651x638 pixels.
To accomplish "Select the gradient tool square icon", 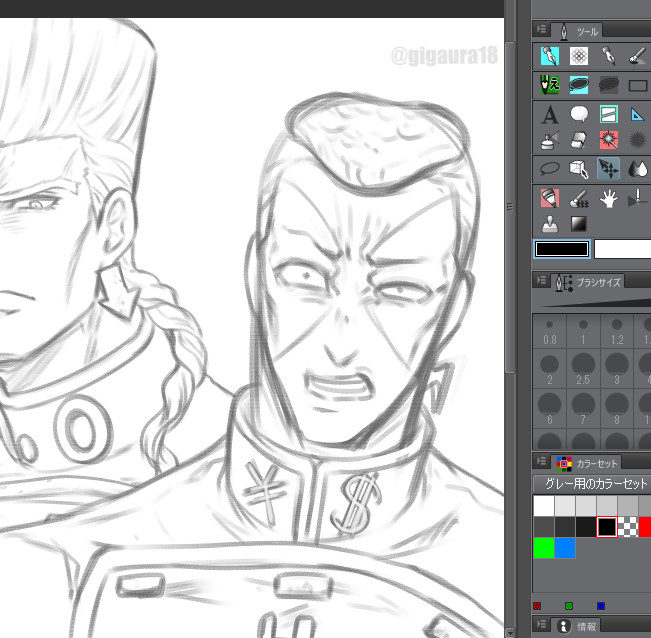I will coord(579,224).
